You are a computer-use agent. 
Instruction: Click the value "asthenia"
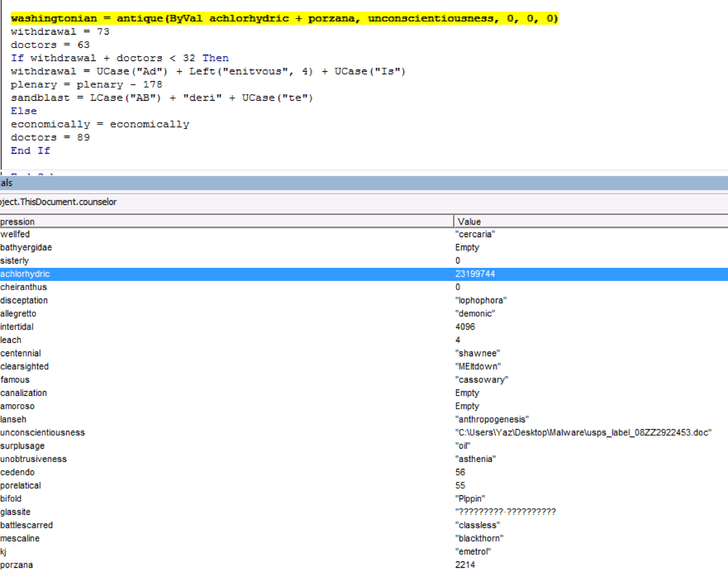click(x=476, y=459)
